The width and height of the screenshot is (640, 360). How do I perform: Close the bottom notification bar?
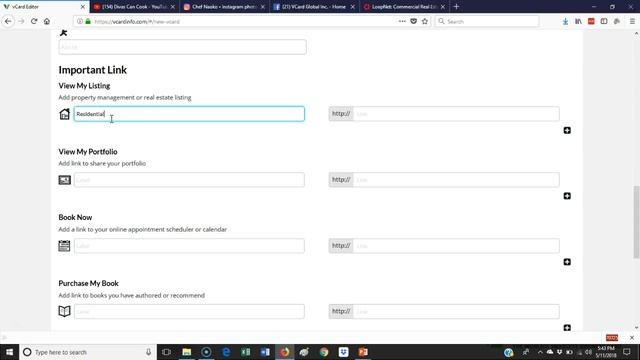(632, 338)
